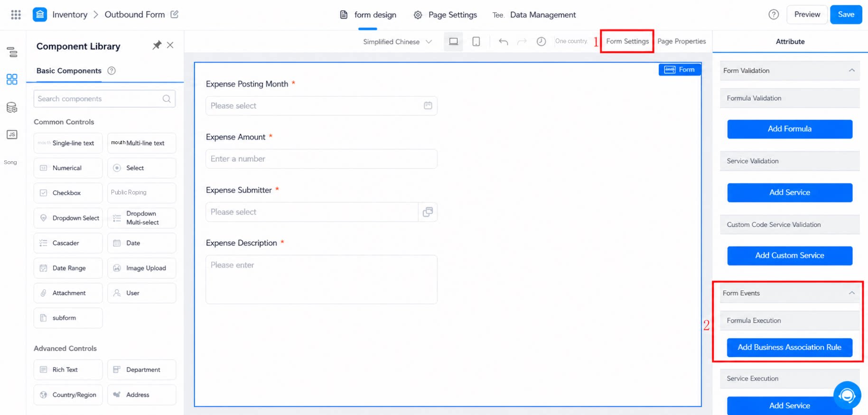Screen dimensions: 868x415
Task: Open the history clock icon
Action: click(541, 42)
